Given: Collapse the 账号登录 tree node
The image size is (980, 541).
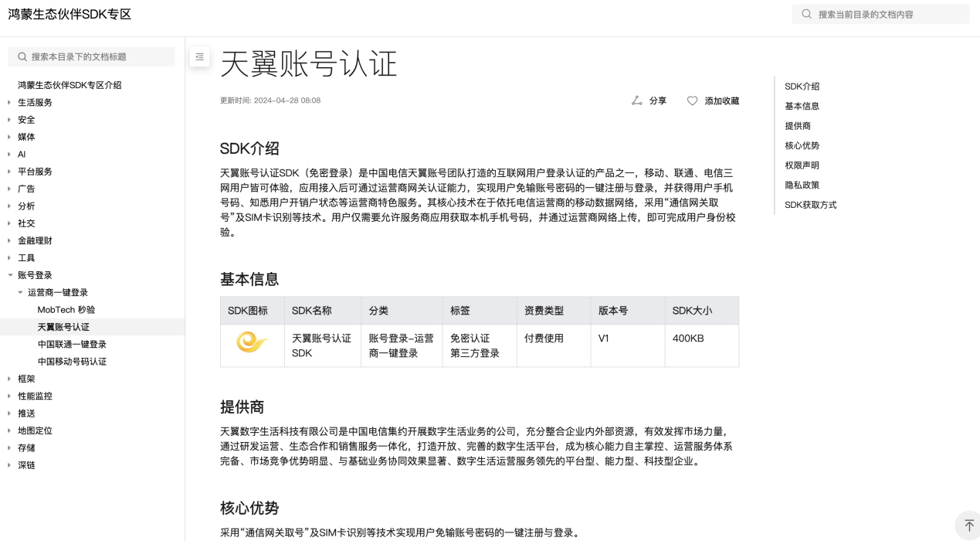Looking at the screenshot, I should coord(10,275).
